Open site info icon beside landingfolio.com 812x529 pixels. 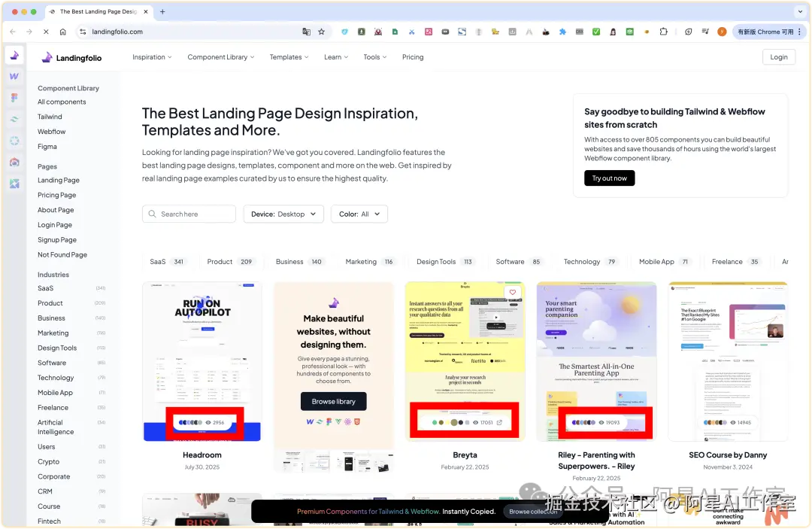(83, 32)
